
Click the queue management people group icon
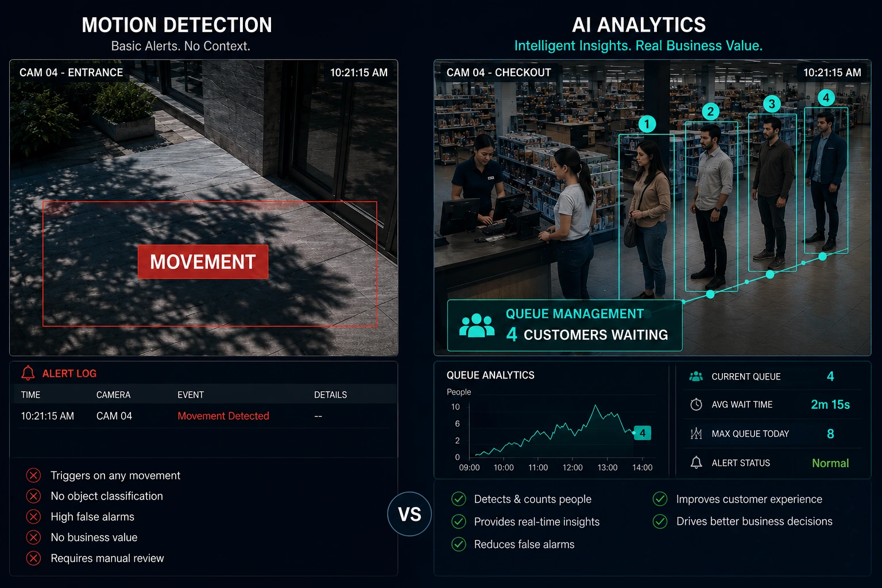[477, 326]
